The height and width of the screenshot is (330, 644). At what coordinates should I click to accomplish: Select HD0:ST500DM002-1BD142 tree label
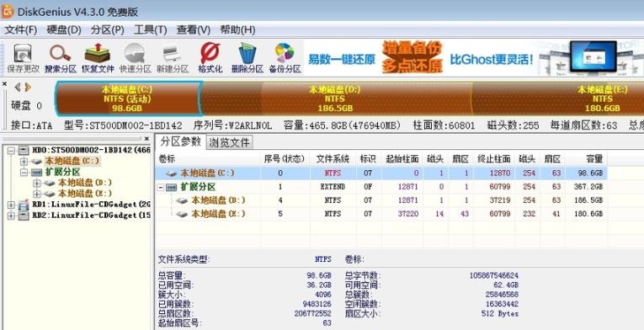pyautogui.click(x=91, y=151)
